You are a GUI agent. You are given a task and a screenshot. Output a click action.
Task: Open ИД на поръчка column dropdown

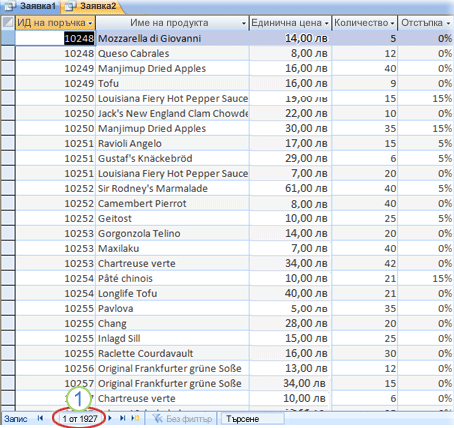pos(90,23)
